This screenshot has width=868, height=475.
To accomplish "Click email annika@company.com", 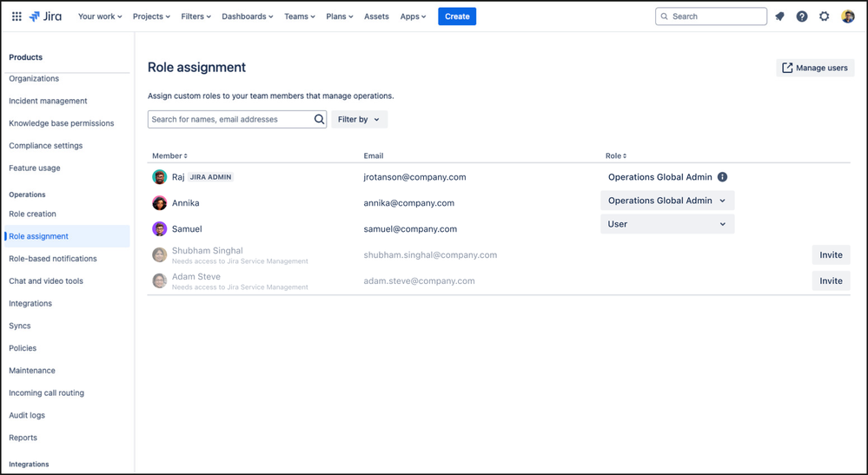I will pyautogui.click(x=408, y=203).
